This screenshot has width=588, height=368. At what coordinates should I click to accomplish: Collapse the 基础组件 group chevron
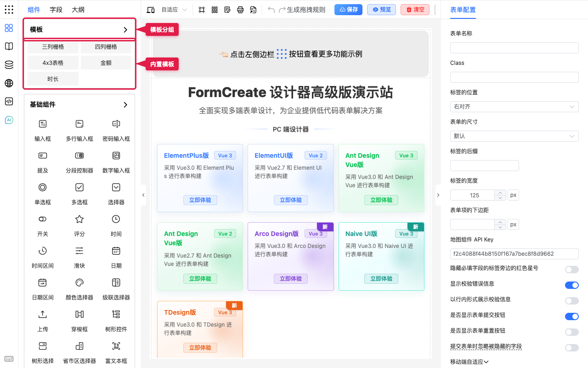[125, 105]
